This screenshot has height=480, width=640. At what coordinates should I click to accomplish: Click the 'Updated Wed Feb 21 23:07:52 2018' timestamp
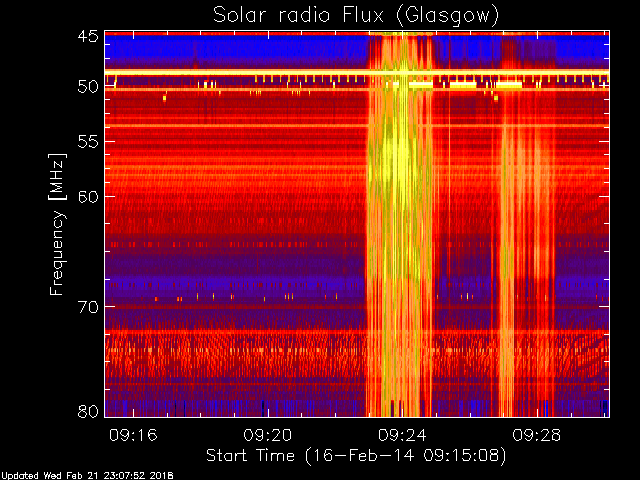tap(88, 476)
